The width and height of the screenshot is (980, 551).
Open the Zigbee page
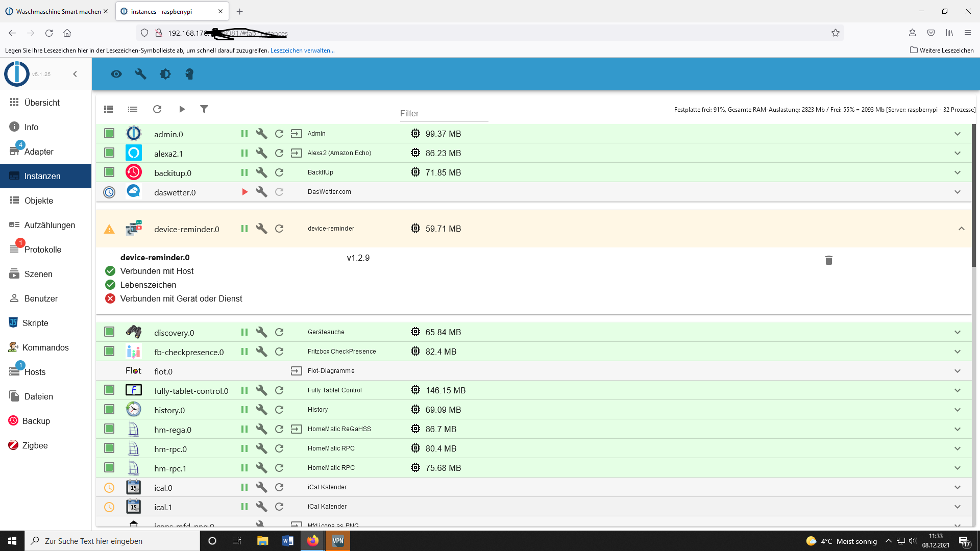tap(45, 445)
